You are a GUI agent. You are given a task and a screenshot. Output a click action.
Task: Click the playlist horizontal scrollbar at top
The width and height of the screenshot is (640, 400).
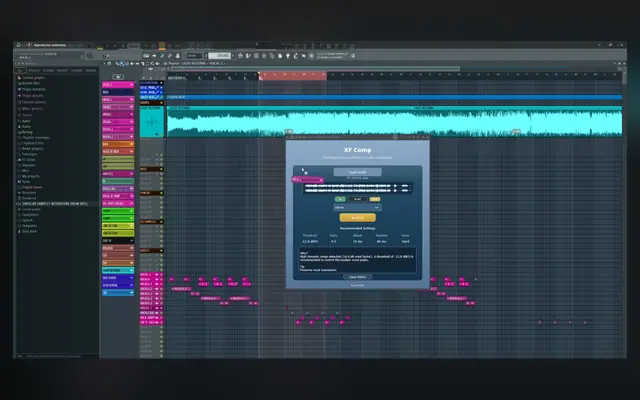(315, 69)
